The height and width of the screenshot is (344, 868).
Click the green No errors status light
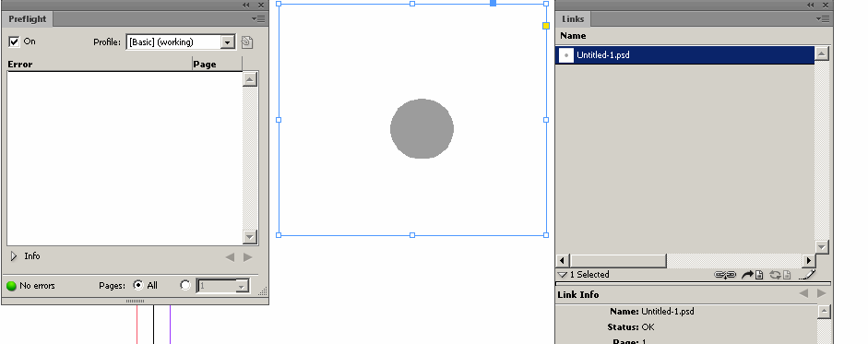point(12,286)
